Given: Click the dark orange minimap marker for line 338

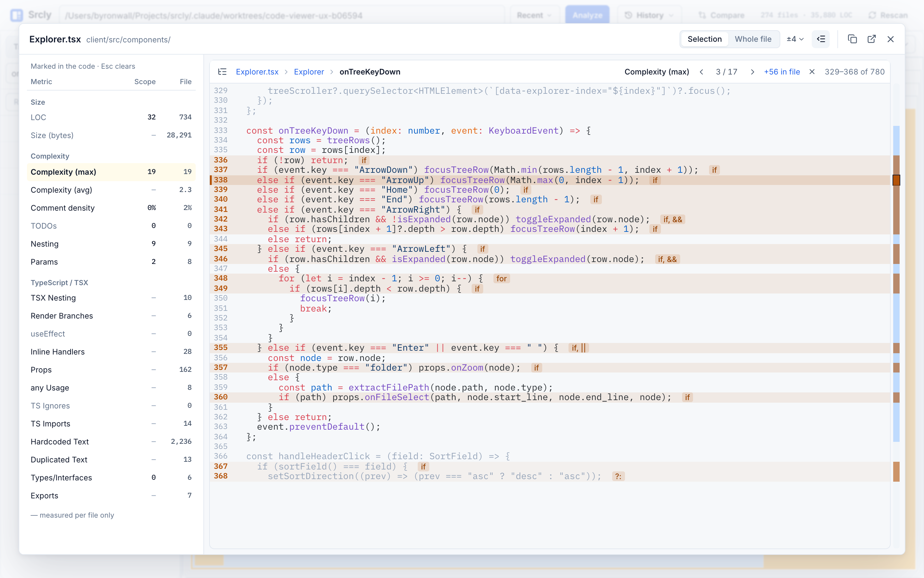Looking at the screenshot, I should click(896, 180).
